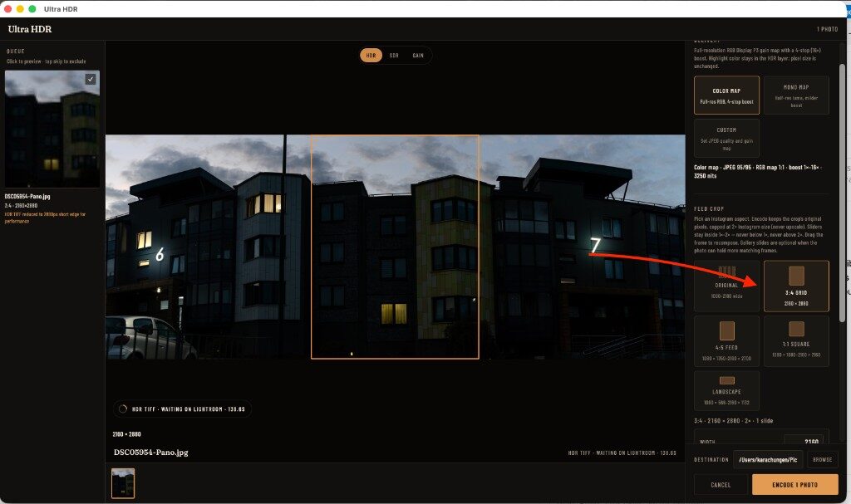
Task: Select the filmstrip thumbnail at bottom
Action: point(123,483)
